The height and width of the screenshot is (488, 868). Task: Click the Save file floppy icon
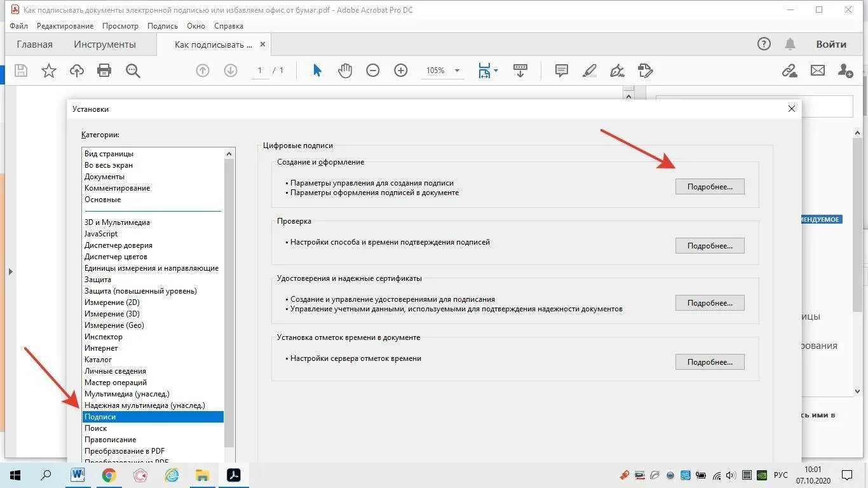21,71
